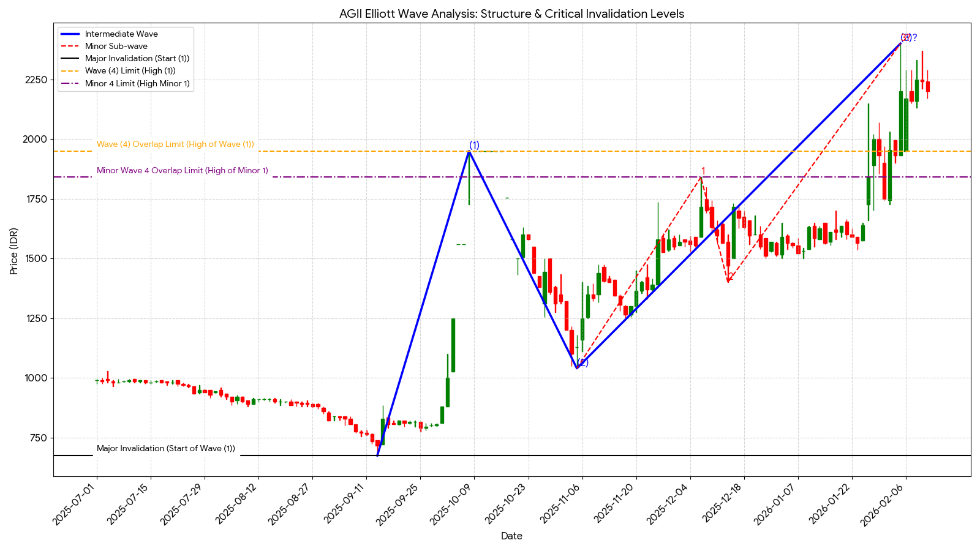Click the y-axis tick value 1250
This screenshot has height=551, width=980.
click(36, 318)
